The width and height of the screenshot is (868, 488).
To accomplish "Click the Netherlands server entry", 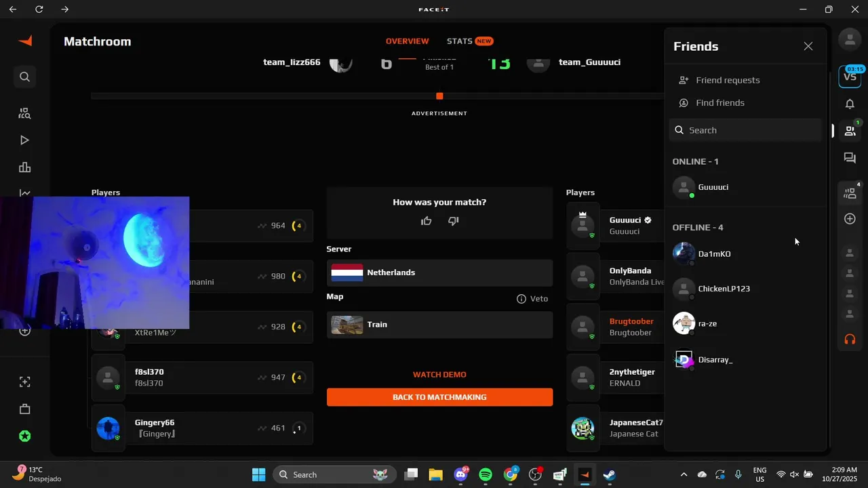I will point(439,272).
